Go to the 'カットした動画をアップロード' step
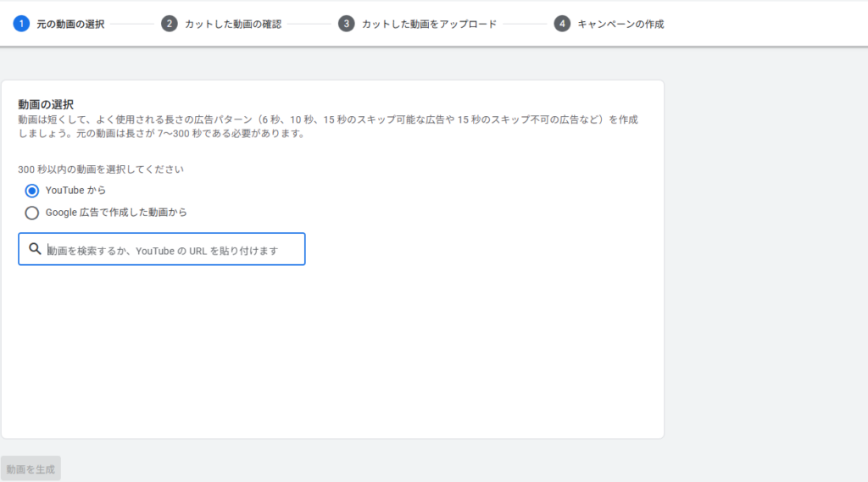This screenshot has height=482, width=868. (x=429, y=24)
